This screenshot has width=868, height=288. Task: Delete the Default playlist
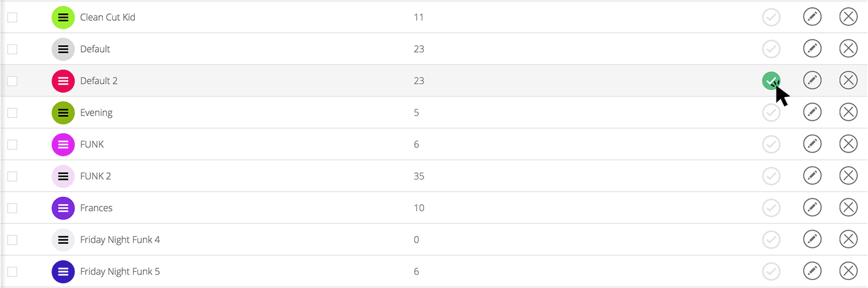(848, 49)
